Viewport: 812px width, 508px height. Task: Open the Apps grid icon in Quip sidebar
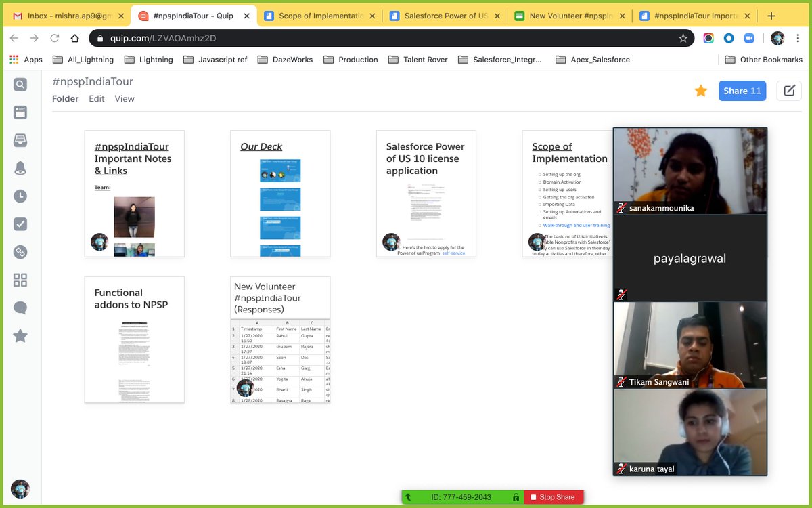tap(20, 280)
